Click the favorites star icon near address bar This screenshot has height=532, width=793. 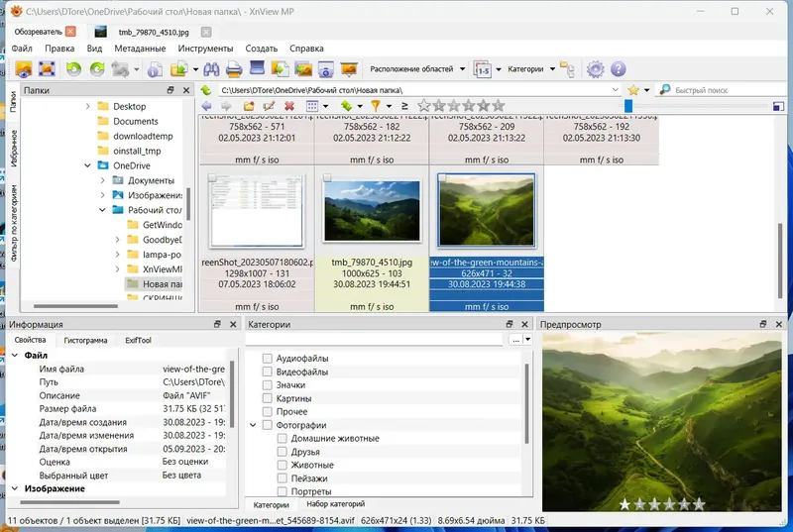point(633,90)
